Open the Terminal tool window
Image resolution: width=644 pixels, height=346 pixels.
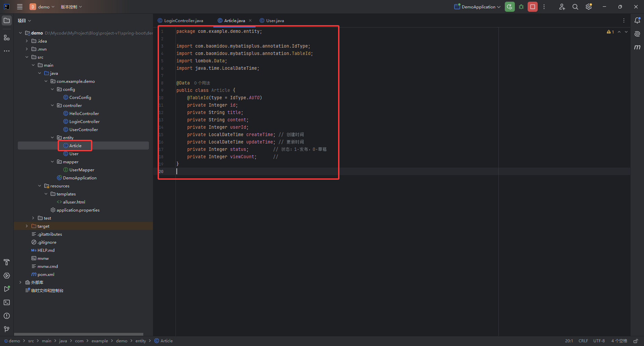(7, 302)
